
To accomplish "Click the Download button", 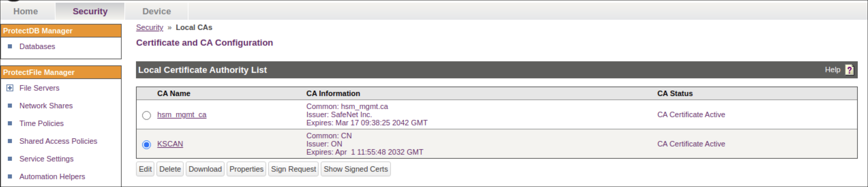I will 205,169.
